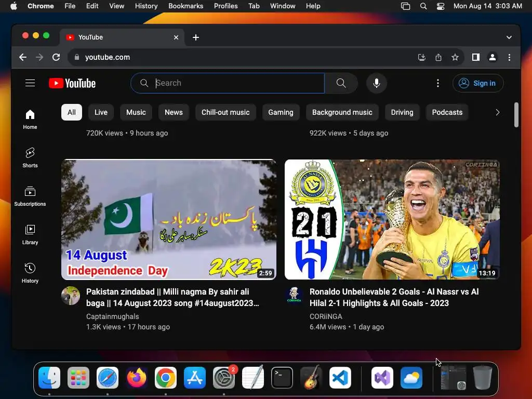532x399 pixels.
Task: Open the View menu
Action: pyautogui.click(x=117, y=6)
